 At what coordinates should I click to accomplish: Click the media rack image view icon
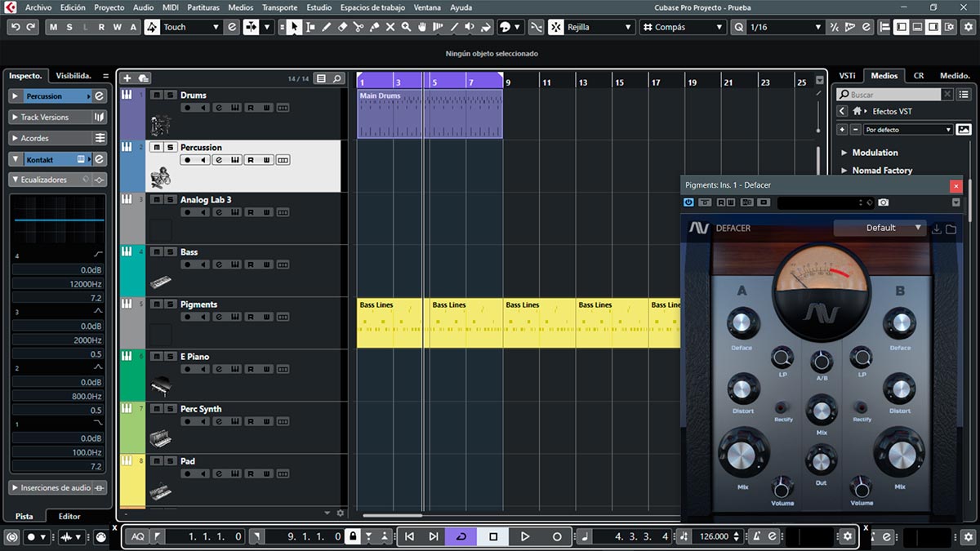coord(964,130)
